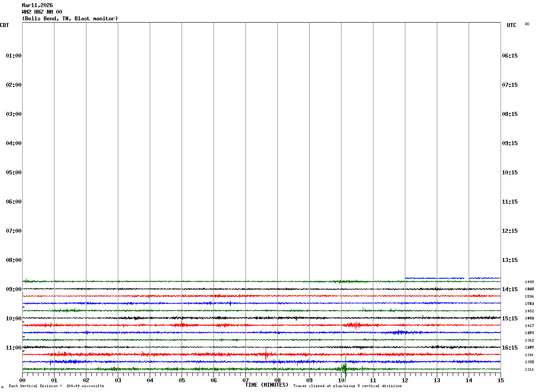Viewport: 536px width, 392px height.
Task: Select the 06:15 UTC time label
Action: click(x=510, y=56)
